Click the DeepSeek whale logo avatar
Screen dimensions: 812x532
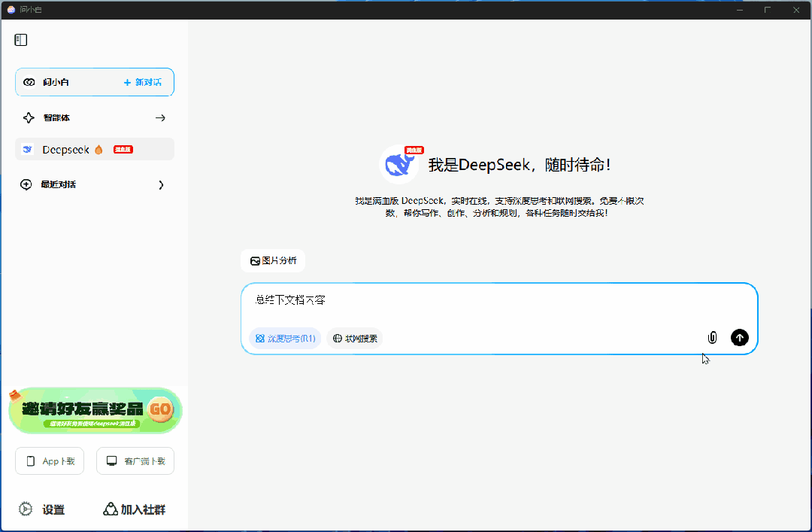(x=398, y=164)
